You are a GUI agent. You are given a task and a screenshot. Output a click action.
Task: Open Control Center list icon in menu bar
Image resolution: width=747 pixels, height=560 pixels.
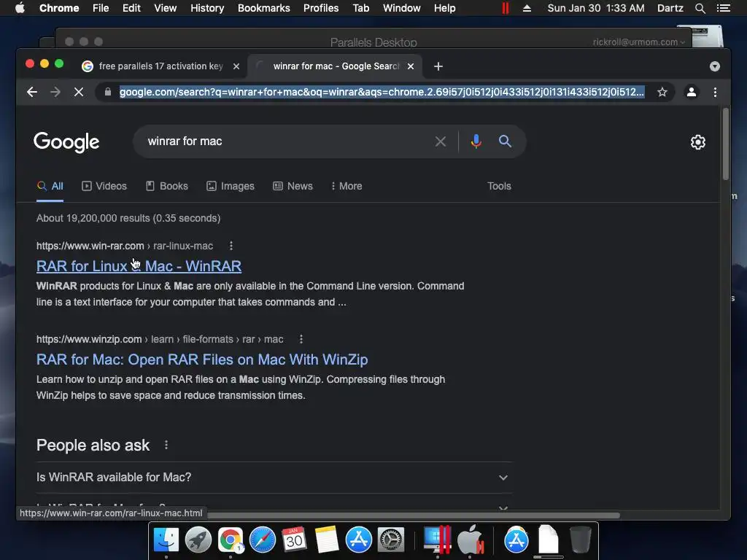[x=723, y=8]
